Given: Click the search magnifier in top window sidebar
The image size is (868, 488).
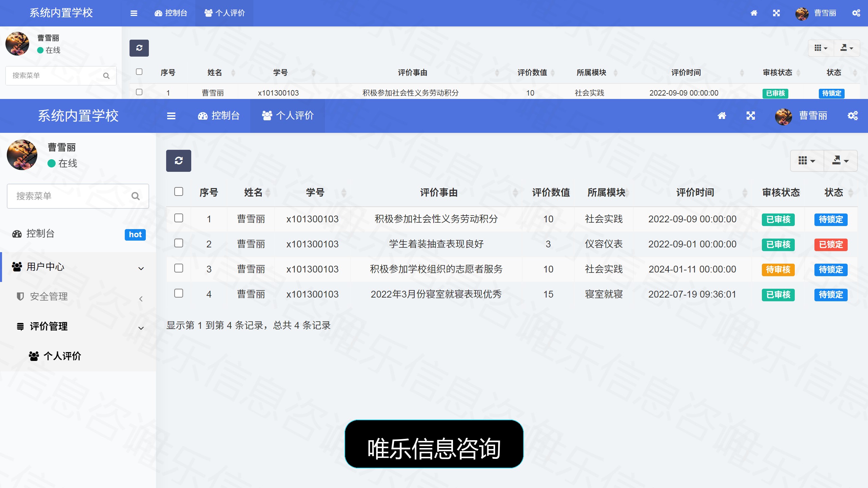Looking at the screenshot, I should coord(106,76).
